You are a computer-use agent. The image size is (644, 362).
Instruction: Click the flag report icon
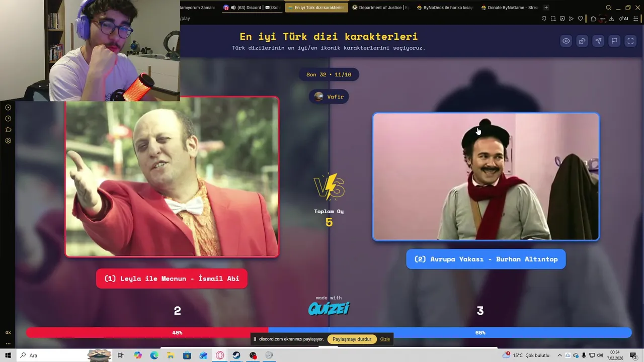(614, 41)
